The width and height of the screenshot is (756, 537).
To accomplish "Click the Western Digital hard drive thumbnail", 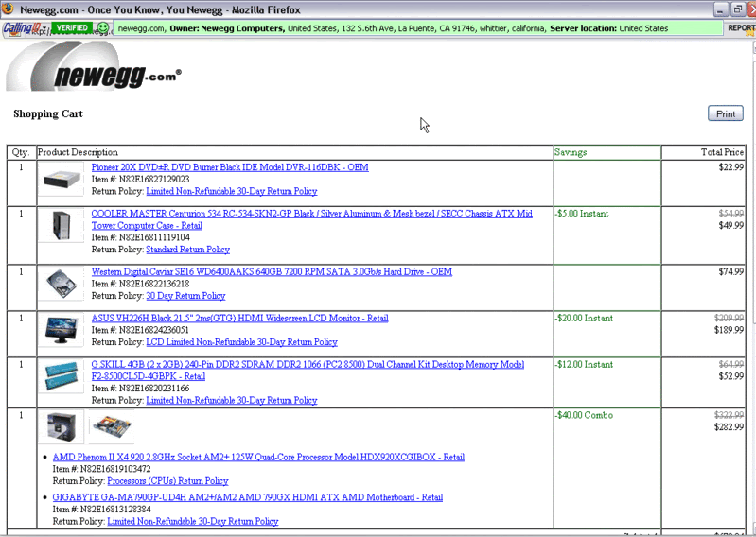I will click(62, 284).
